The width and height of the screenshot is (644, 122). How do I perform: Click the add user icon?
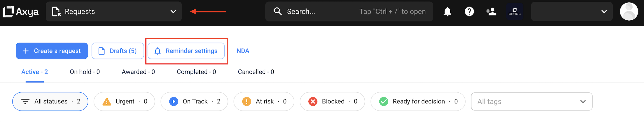point(491,11)
